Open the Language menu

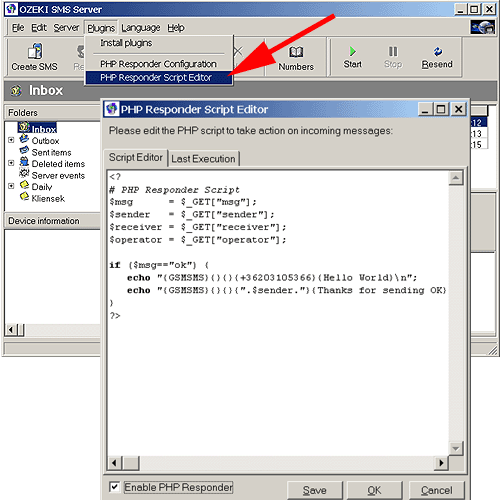point(140,28)
